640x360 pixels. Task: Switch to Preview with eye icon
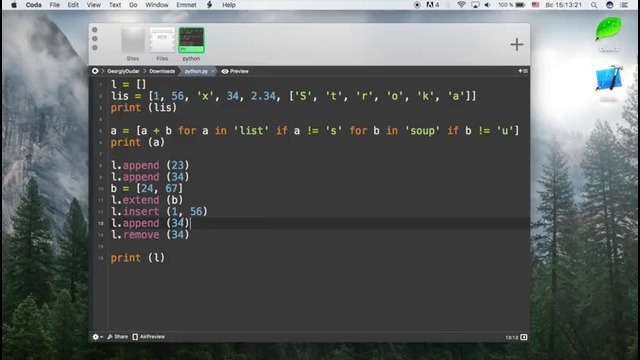coord(235,71)
